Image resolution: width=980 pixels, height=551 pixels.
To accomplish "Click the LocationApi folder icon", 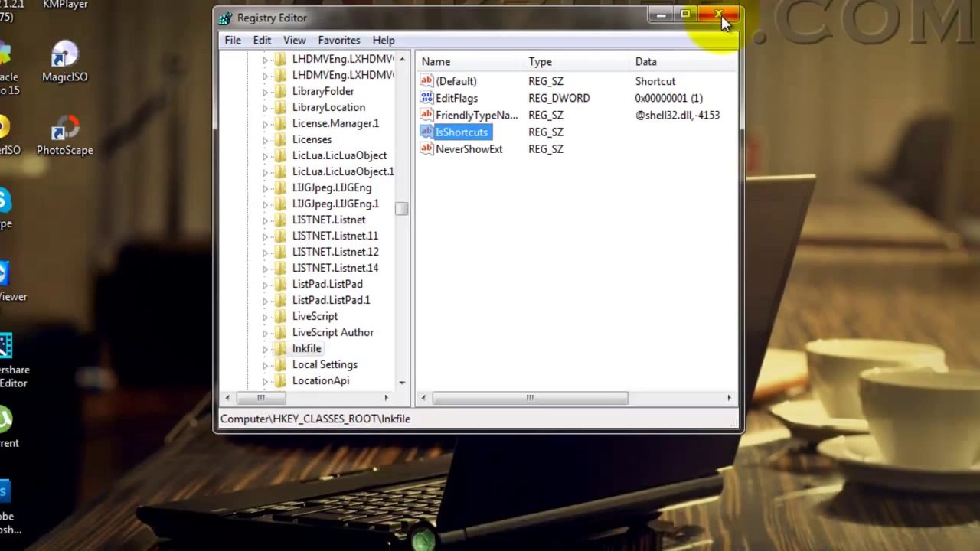I will click(280, 380).
